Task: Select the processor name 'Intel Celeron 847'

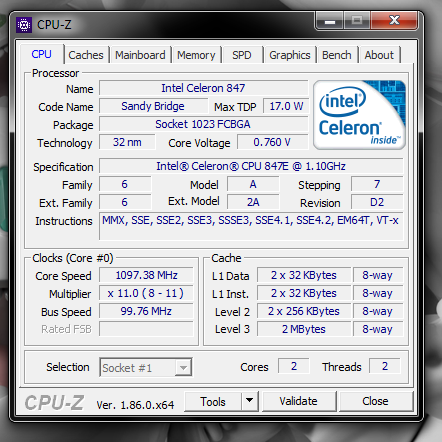Action: click(x=203, y=88)
